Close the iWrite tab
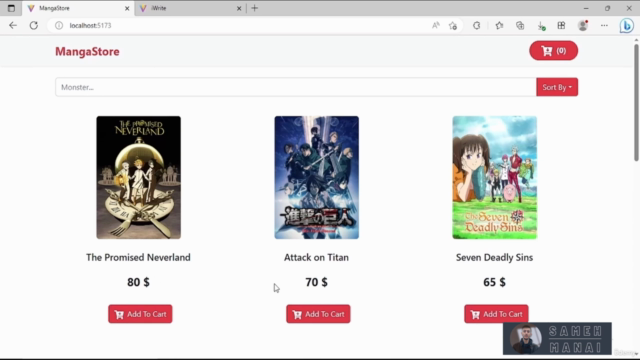 [x=239, y=8]
